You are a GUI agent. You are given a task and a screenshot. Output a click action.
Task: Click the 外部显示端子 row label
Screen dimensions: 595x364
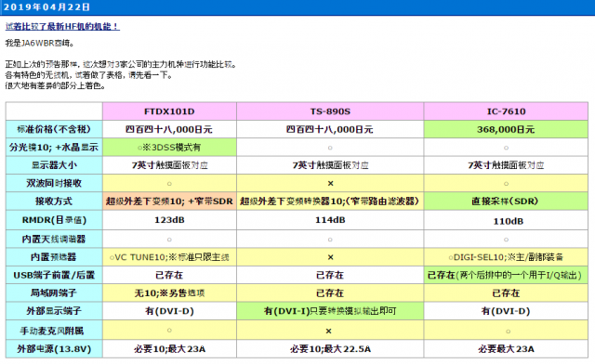coord(54,311)
